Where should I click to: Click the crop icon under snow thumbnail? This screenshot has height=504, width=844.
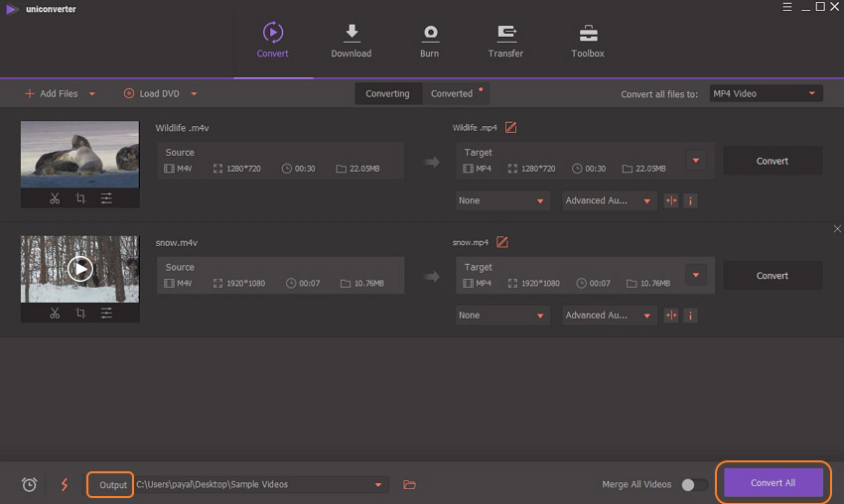point(80,314)
